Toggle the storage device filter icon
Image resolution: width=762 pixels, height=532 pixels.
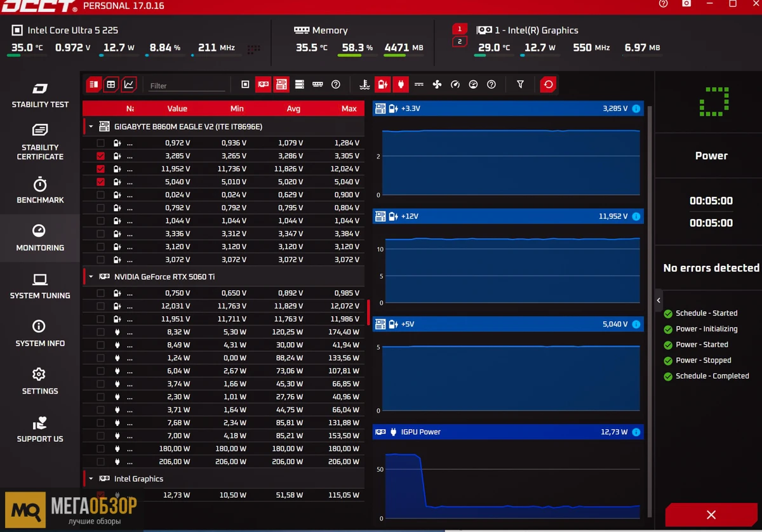[x=300, y=84]
